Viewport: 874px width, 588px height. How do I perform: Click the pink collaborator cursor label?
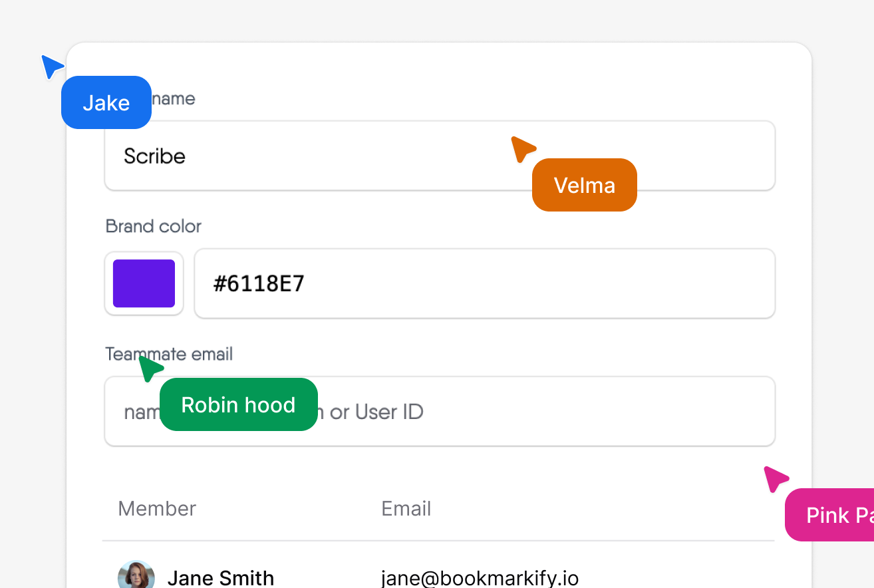(x=829, y=515)
